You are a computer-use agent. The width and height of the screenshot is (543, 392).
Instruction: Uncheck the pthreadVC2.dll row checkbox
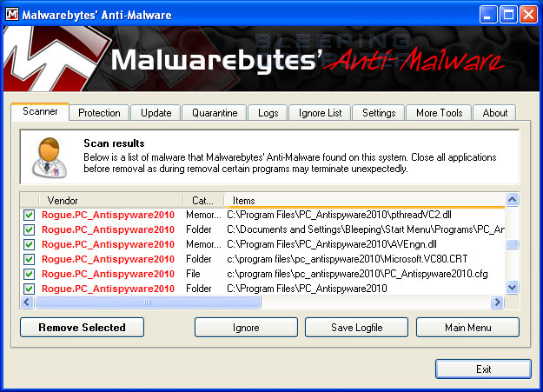[29, 215]
